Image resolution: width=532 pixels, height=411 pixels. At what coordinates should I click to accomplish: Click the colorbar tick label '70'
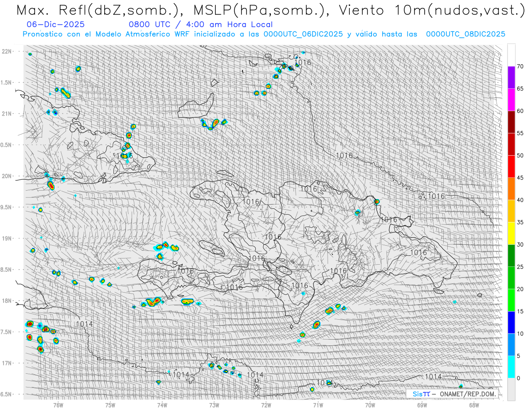click(x=520, y=67)
